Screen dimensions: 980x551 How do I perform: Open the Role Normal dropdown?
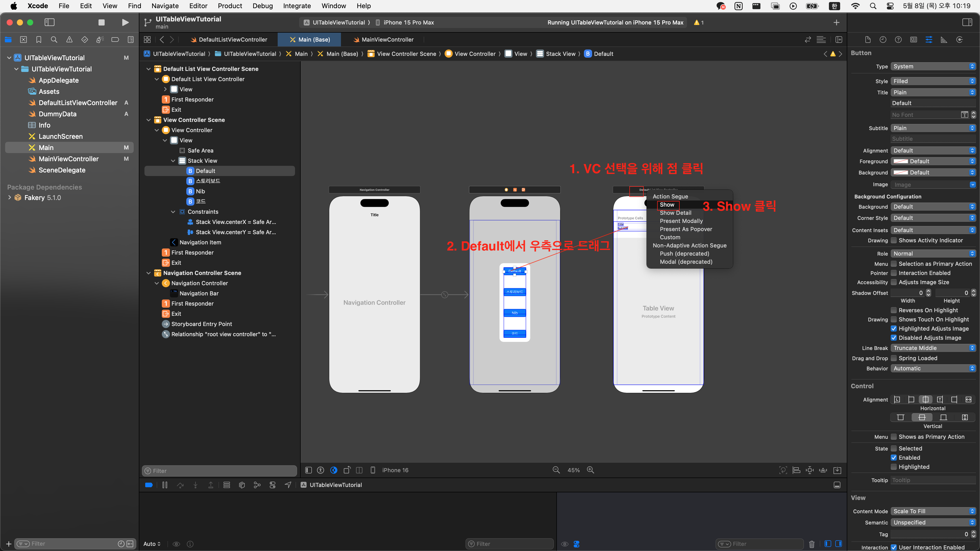click(933, 254)
